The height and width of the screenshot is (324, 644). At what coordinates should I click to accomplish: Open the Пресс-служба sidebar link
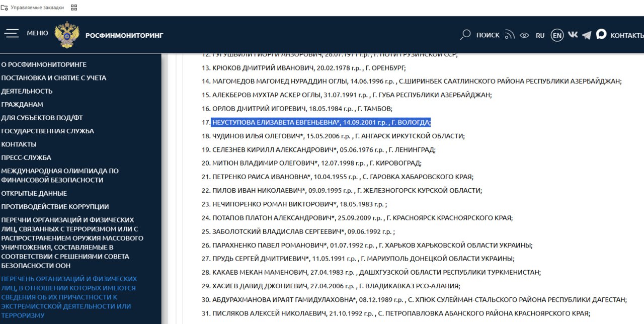tap(26, 157)
